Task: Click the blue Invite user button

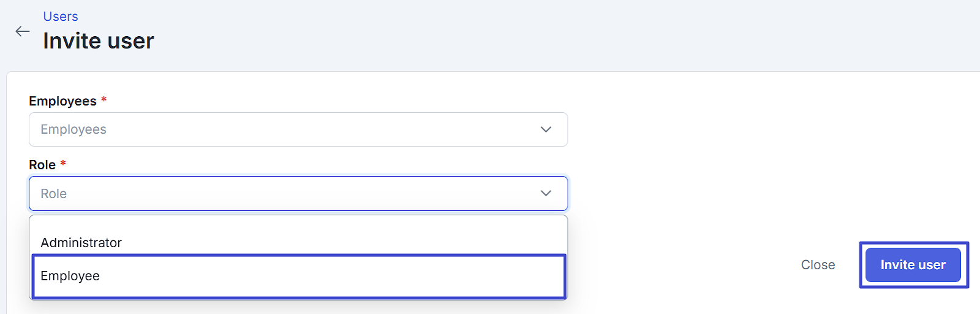Action: [x=913, y=265]
